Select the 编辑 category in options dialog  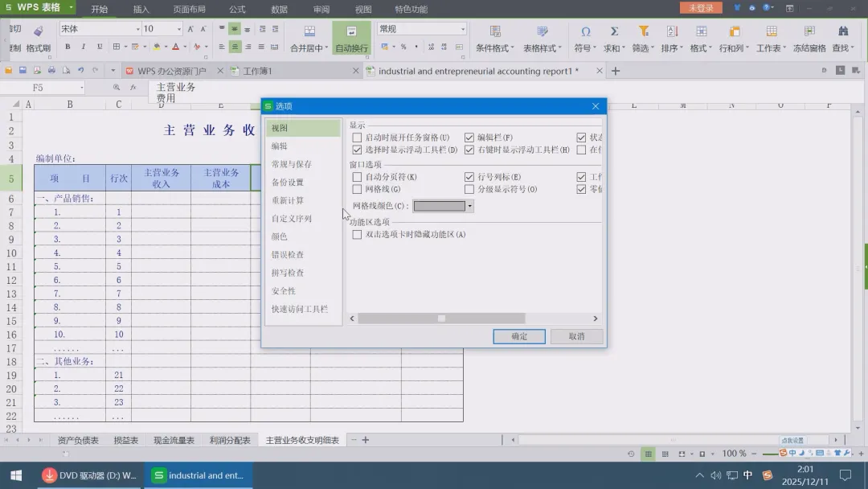click(302, 146)
